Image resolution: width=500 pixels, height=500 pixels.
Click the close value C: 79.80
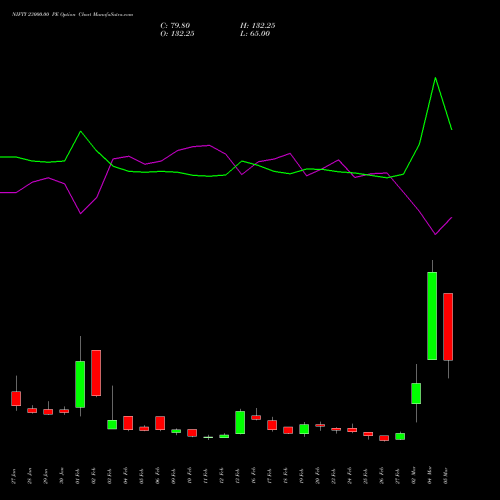pyautogui.click(x=175, y=26)
